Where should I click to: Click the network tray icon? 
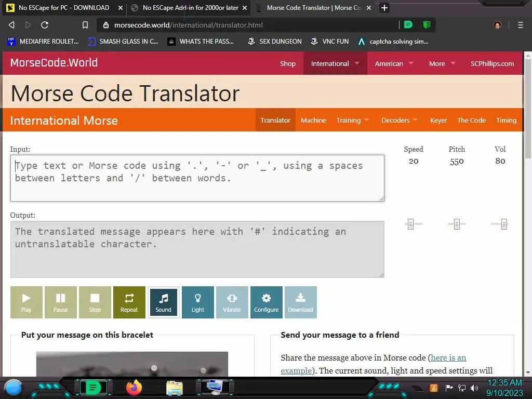[462, 388]
